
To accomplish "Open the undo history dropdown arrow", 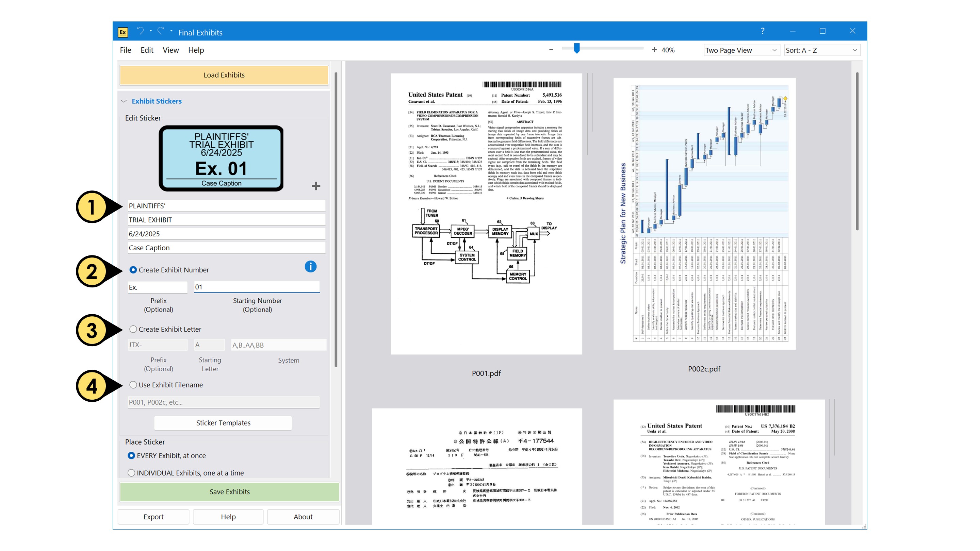I will [151, 31].
